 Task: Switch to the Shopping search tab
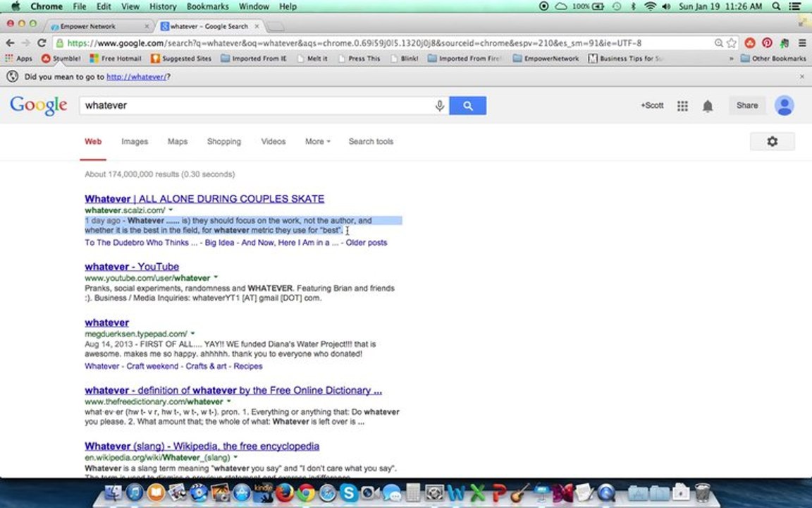tap(223, 142)
